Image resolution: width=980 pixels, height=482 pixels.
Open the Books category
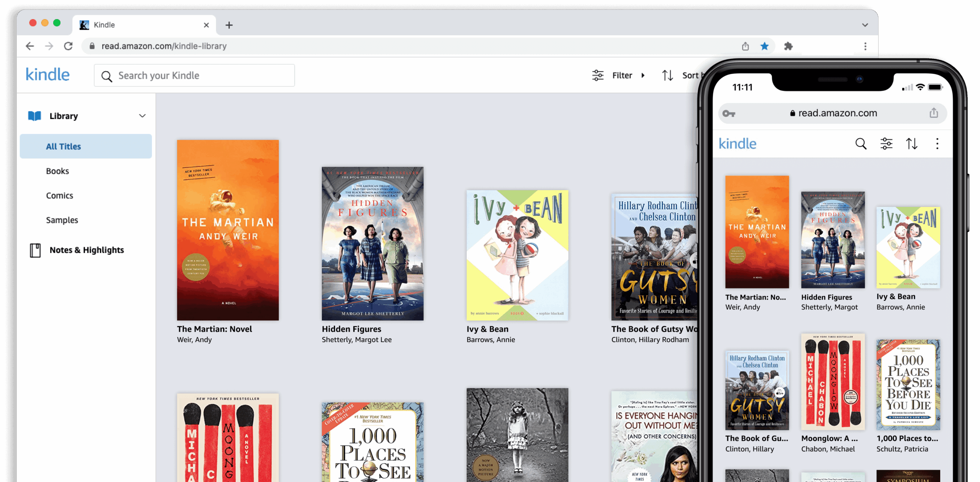57,171
